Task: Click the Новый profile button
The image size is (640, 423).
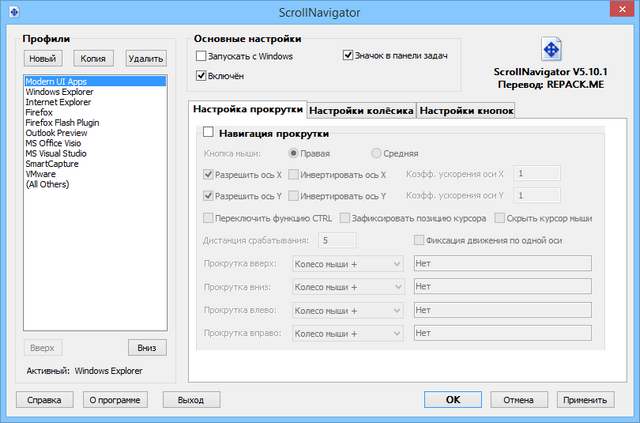Action: click(43, 59)
